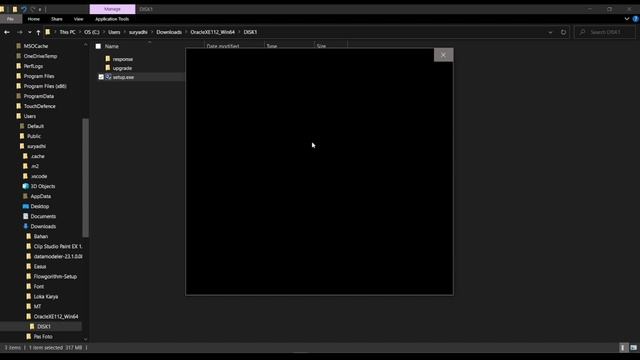Click the Documents icon in the navigation tree

click(26, 216)
